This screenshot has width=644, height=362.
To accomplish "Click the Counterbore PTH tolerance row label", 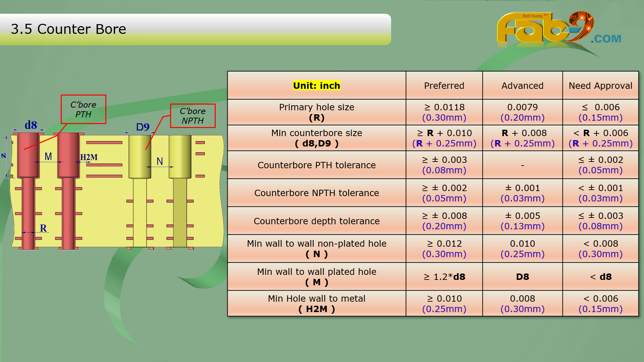I will 316,165.
